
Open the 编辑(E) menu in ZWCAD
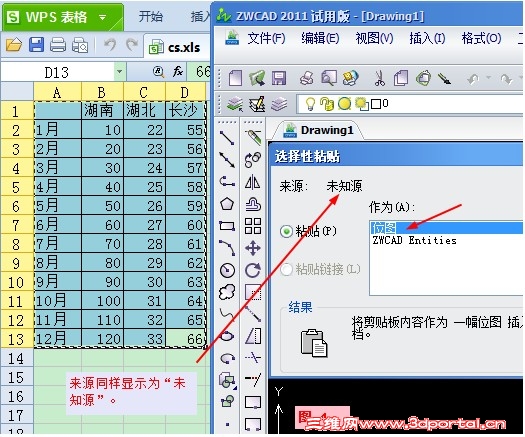(320, 38)
